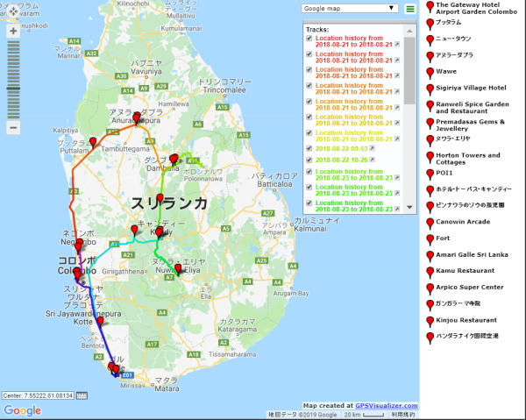Open the green hamburger menu icon
Image resolution: width=526 pixels, height=420 pixels.
point(410,9)
